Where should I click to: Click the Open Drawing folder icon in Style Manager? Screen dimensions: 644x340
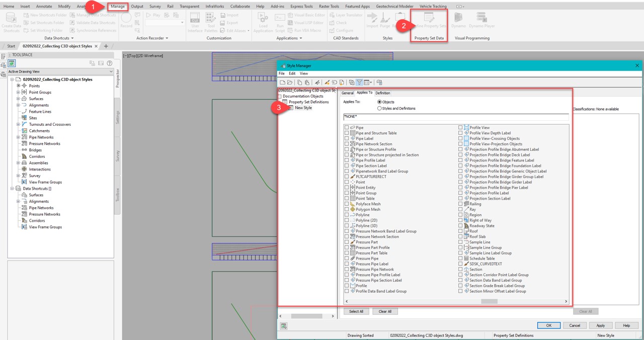coord(290,82)
